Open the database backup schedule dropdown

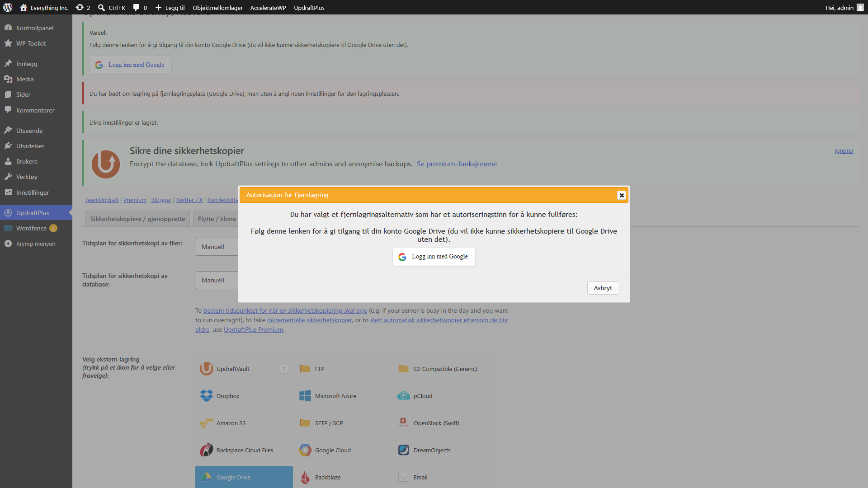[217, 280]
